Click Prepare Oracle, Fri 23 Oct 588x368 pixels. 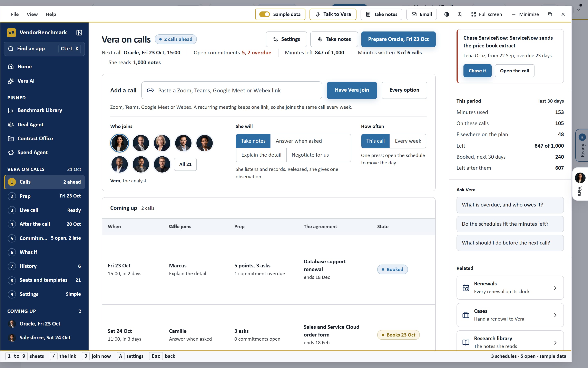click(x=398, y=39)
